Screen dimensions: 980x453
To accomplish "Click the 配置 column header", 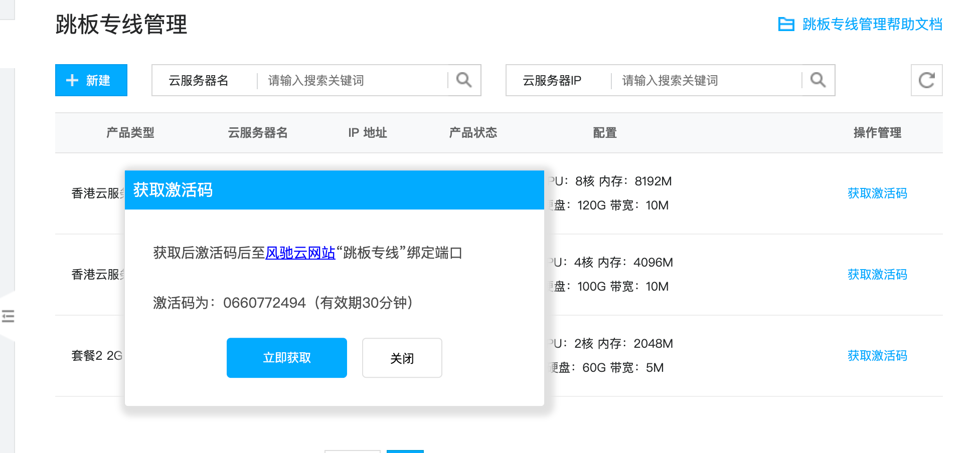I will [604, 133].
